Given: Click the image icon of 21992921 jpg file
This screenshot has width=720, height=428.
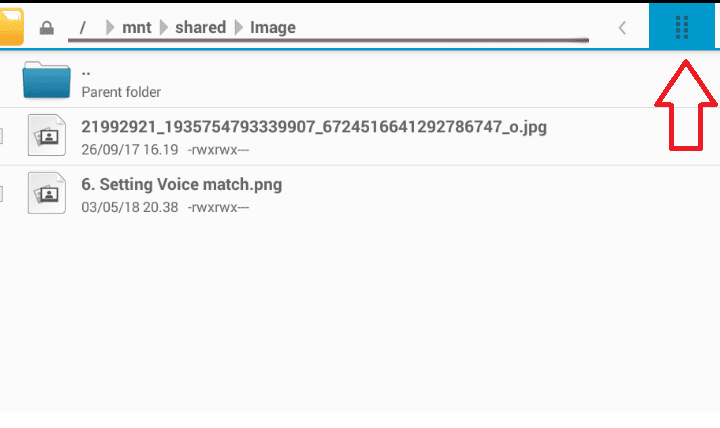Looking at the screenshot, I should coord(47,135).
